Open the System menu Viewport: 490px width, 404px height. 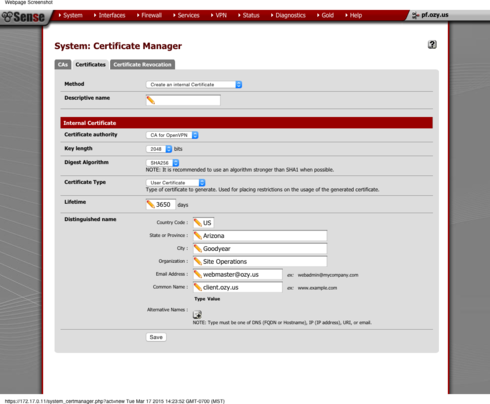(x=71, y=15)
